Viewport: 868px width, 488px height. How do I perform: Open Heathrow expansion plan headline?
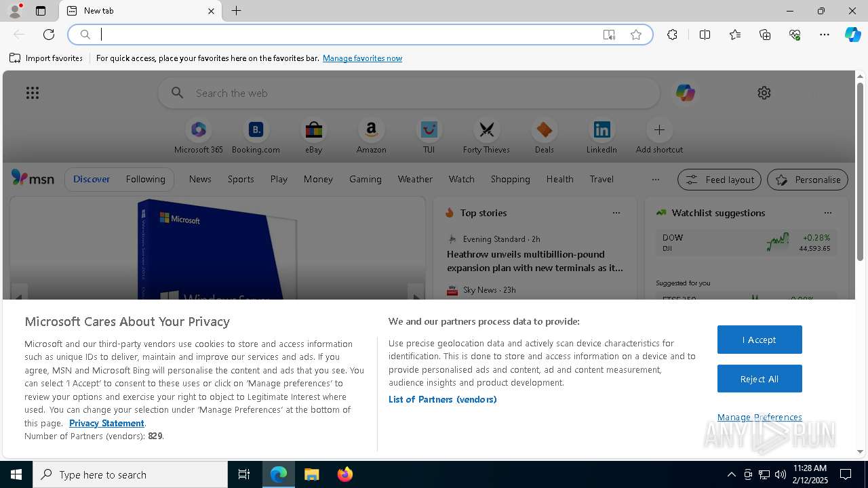point(535,261)
